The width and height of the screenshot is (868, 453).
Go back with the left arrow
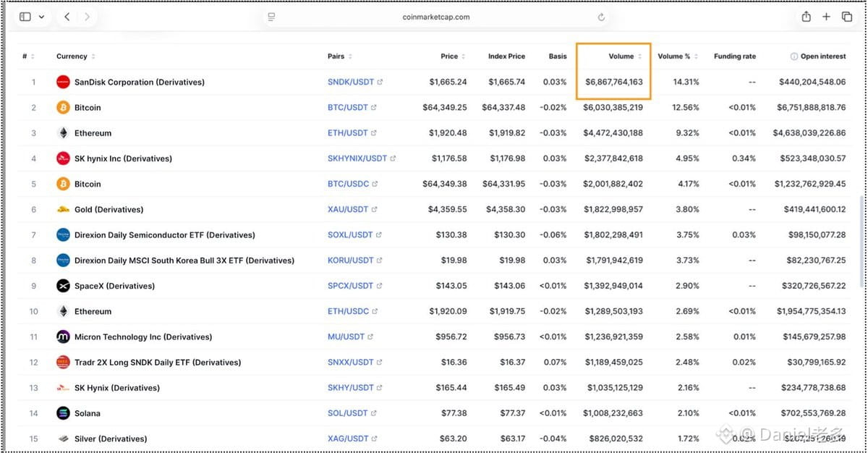coord(67,17)
